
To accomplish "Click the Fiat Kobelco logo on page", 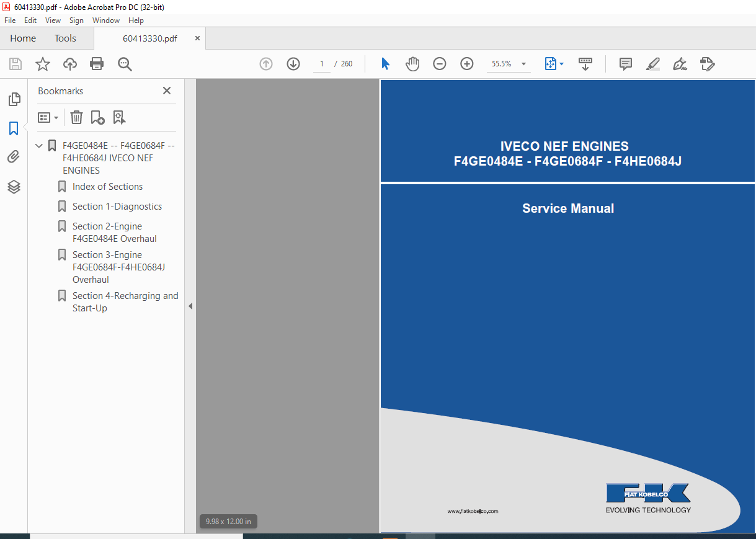I will click(x=648, y=498).
